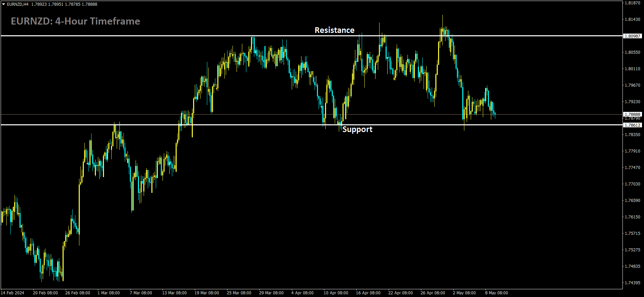Click the Support price tag 1.78612

(633, 125)
